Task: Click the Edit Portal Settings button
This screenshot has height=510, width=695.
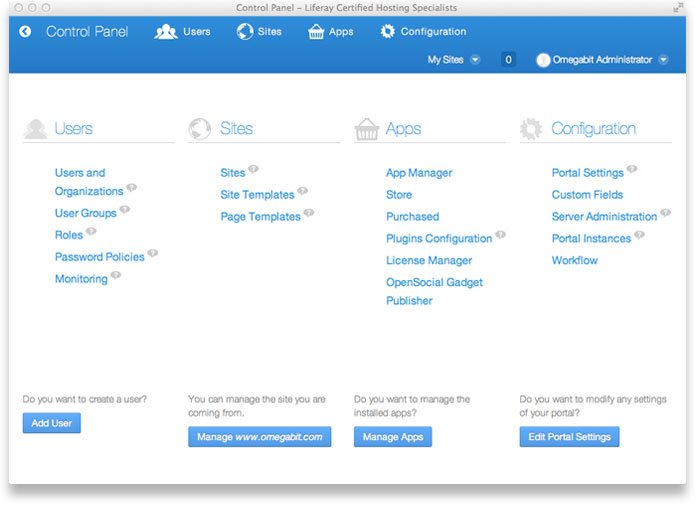Action: (x=570, y=437)
